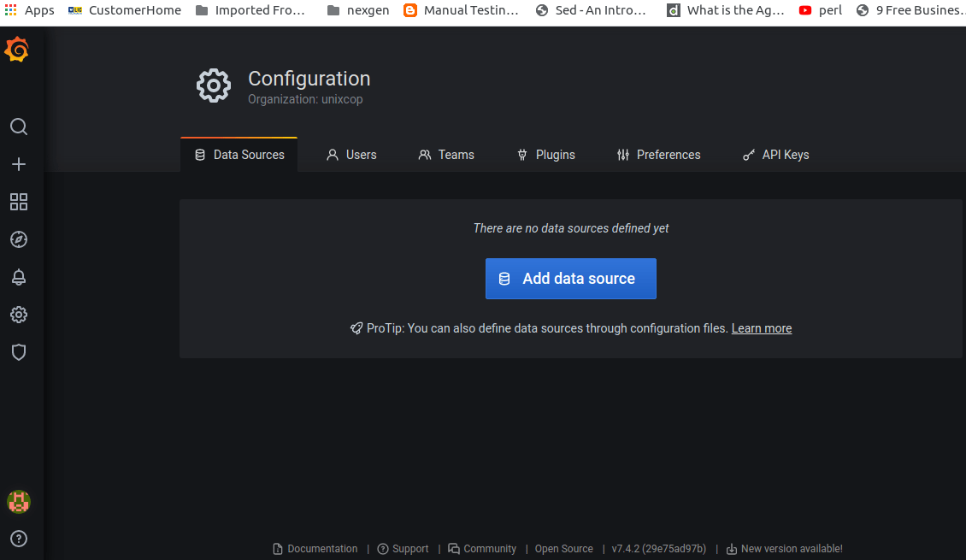Open the Explore compass icon
This screenshot has width=966, height=560.
tap(19, 239)
